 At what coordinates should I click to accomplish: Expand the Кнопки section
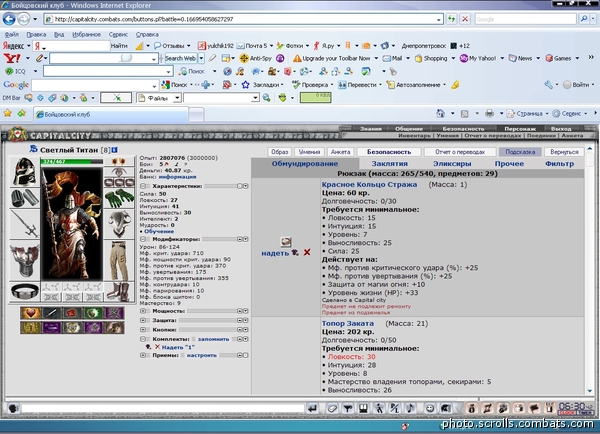click(143, 330)
